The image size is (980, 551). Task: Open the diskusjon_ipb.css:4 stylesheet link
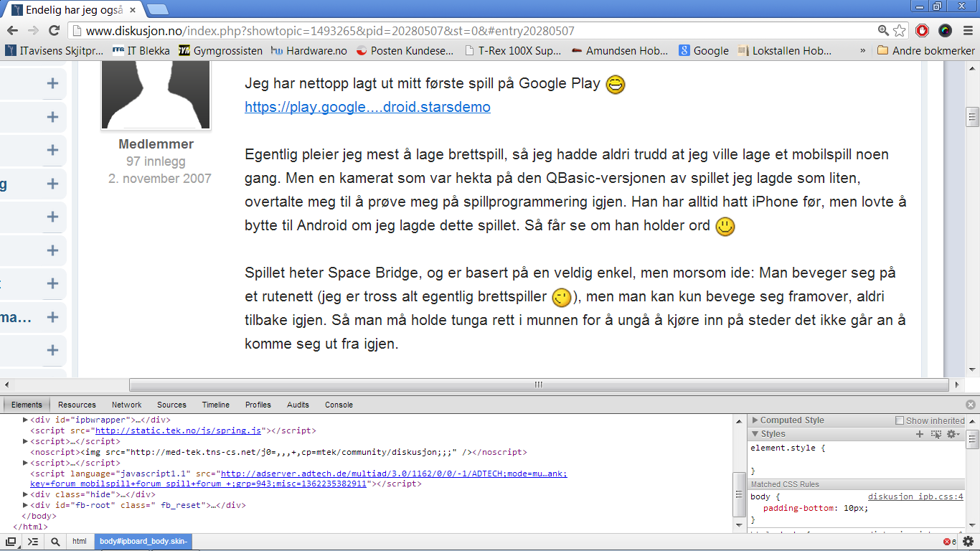coord(915,496)
